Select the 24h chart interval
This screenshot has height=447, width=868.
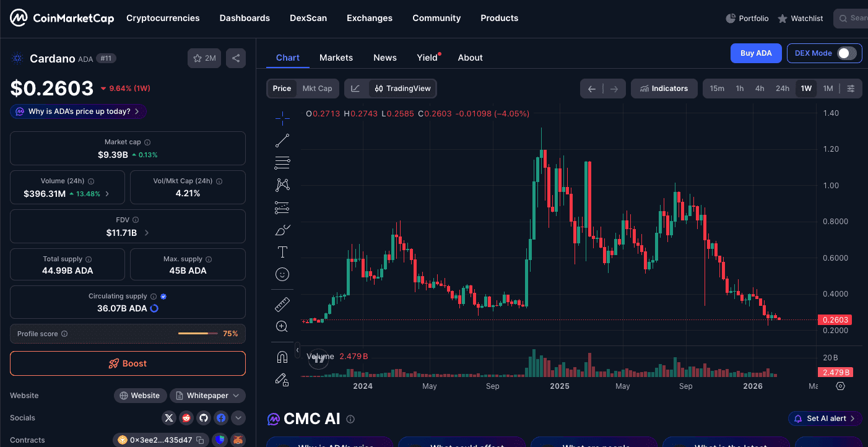coord(783,89)
